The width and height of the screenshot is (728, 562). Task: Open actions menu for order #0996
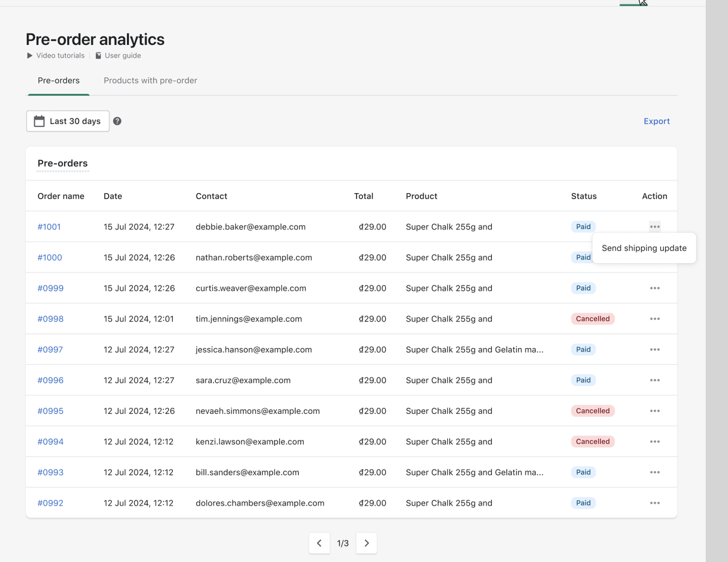[655, 381]
